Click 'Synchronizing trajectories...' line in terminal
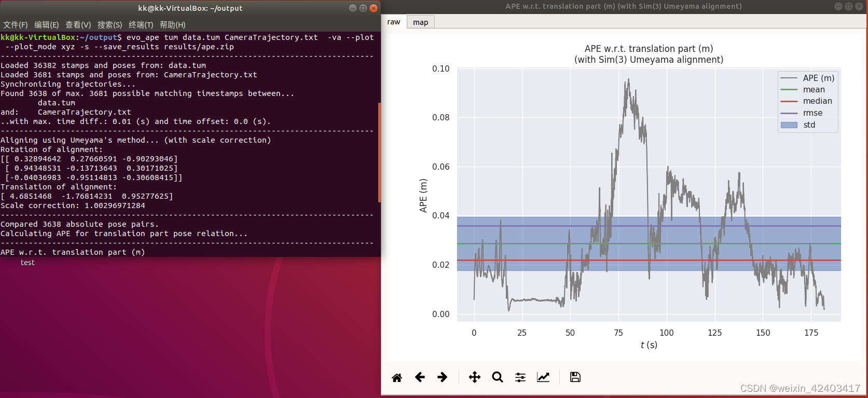Image resolution: width=868 pixels, height=398 pixels. pos(68,84)
